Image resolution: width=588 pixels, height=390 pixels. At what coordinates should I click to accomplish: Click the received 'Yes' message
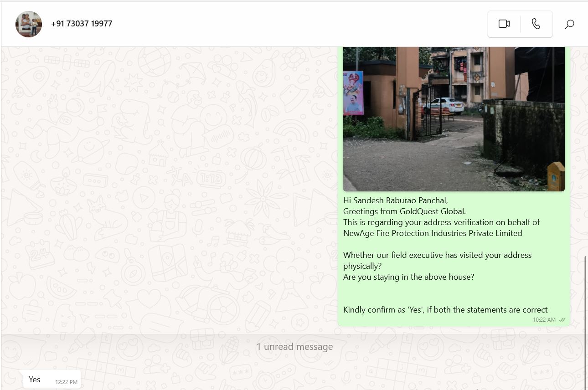(52, 380)
